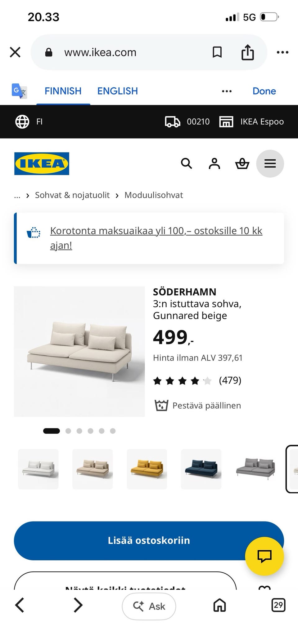Choose the yellow sofa color variant
The height and width of the screenshot is (644, 298).
tap(147, 469)
